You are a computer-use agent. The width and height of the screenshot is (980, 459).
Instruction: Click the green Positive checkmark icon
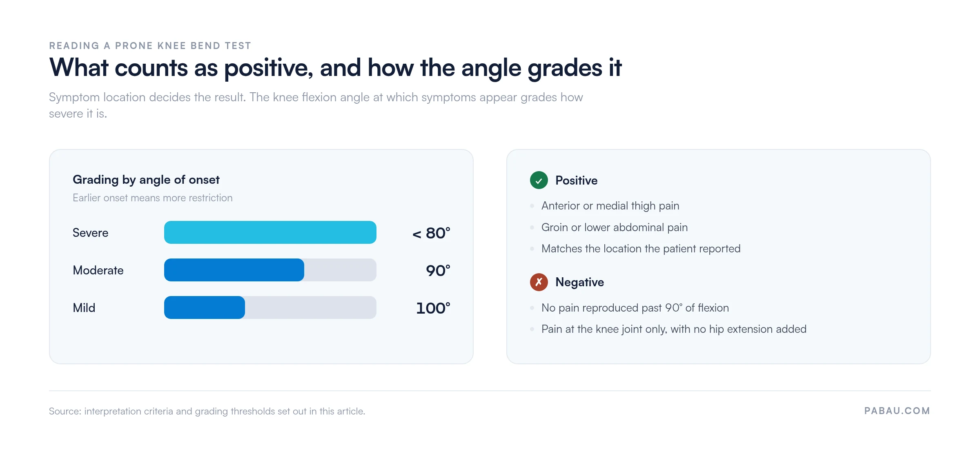tap(539, 180)
